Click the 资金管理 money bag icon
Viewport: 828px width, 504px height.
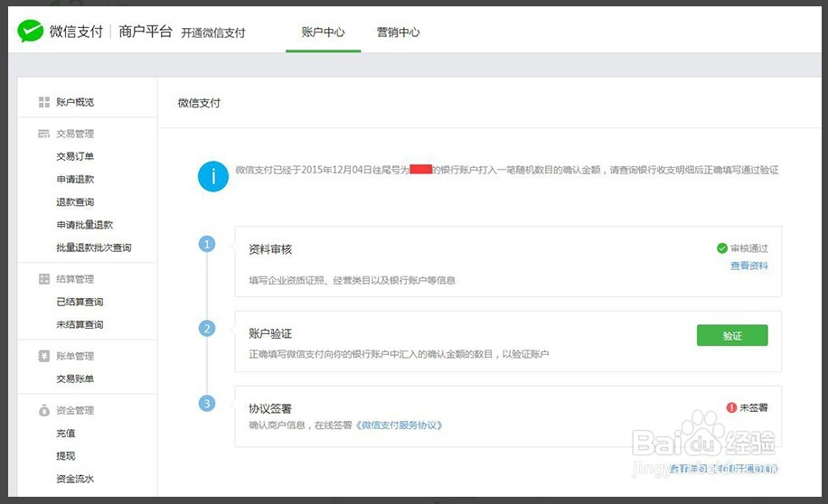coord(43,411)
